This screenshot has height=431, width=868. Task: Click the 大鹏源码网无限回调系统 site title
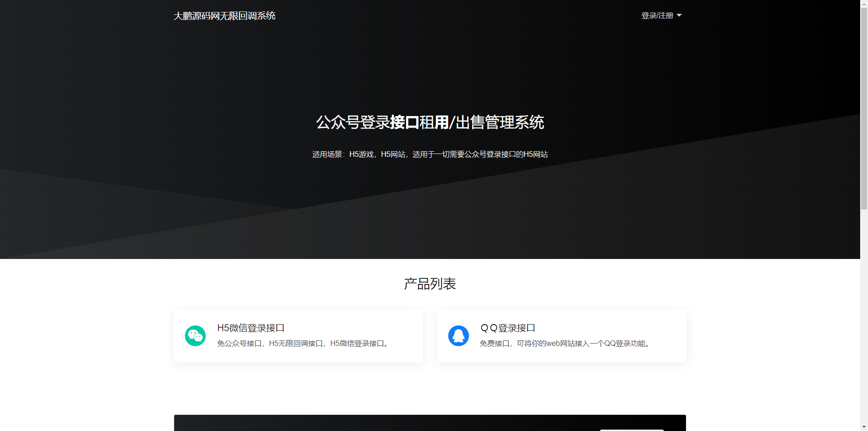[224, 15]
